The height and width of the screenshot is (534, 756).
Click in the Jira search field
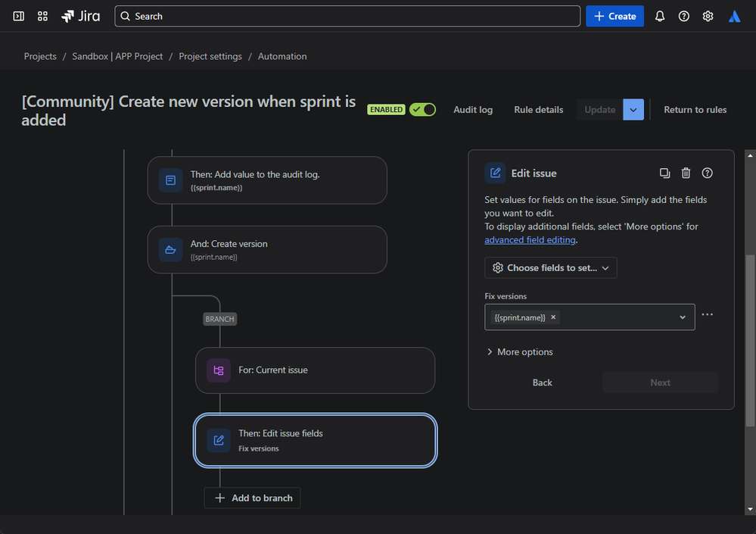[x=348, y=16]
